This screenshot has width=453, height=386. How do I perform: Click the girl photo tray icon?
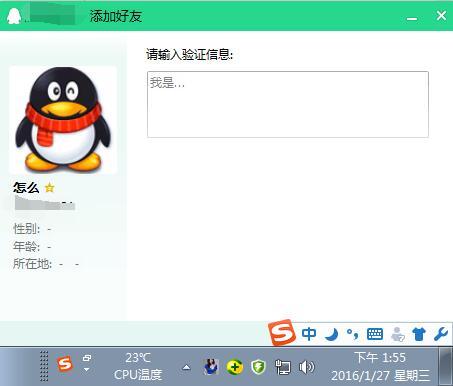pyautogui.click(x=211, y=367)
